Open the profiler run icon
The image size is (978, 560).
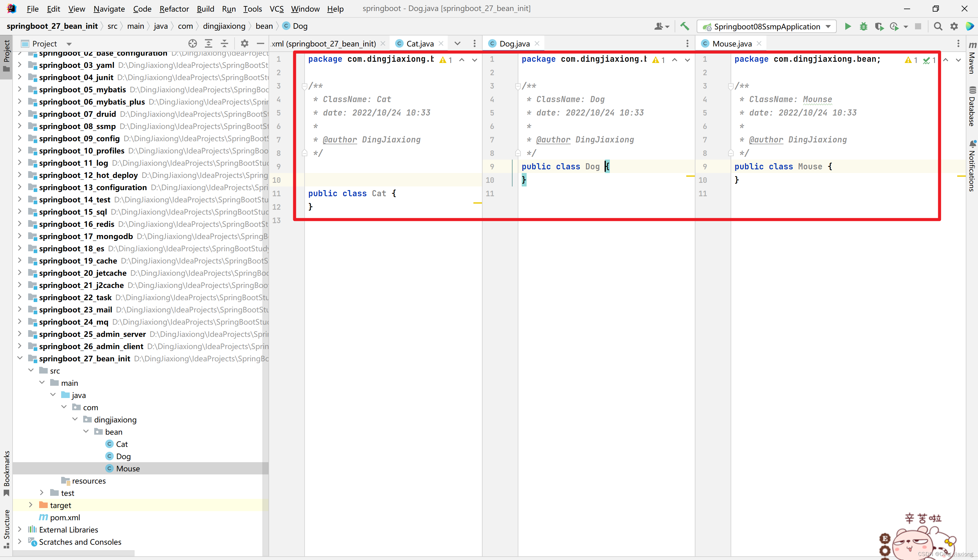tap(894, 26)
